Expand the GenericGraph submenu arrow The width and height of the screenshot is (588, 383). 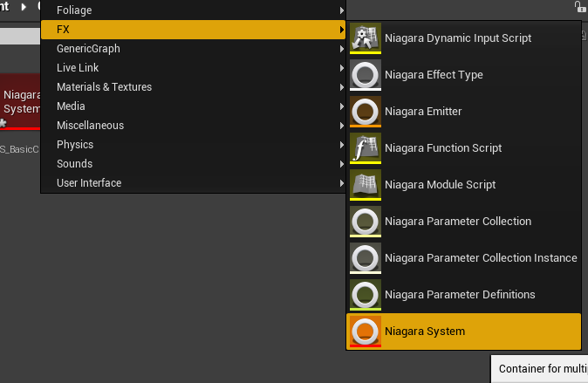point(342,48)
